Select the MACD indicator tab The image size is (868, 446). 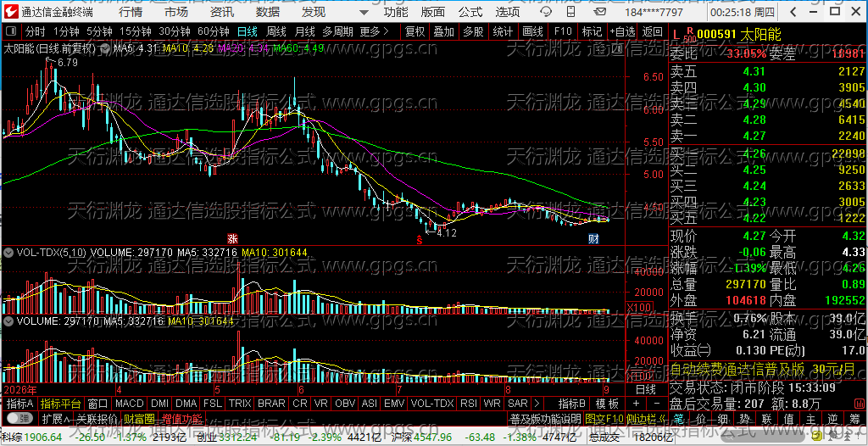click(130, 404)
